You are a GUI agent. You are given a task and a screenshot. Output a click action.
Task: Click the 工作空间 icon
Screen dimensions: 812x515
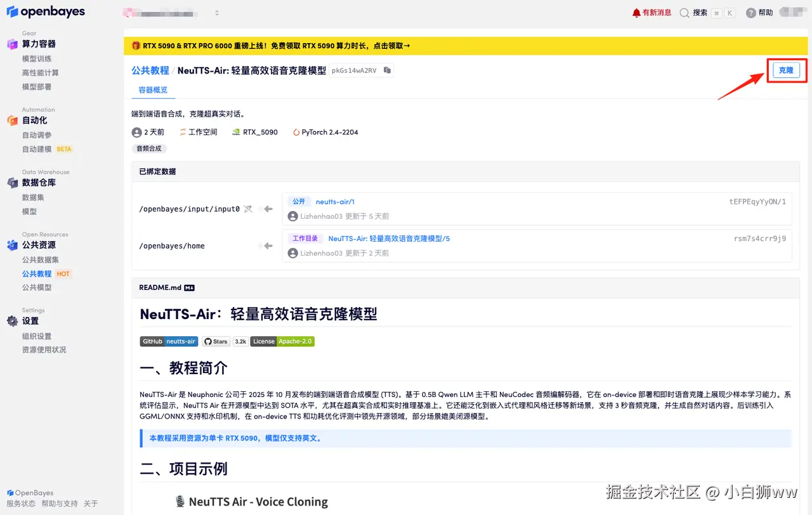183,133
